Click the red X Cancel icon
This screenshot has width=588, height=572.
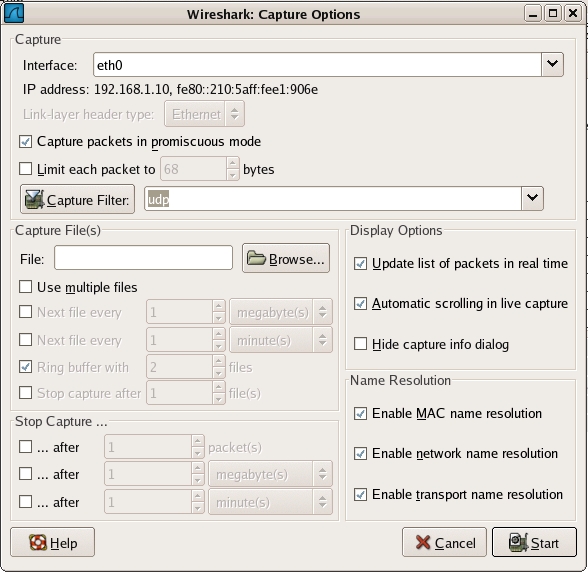pyautogui.click(x=423, y=542)
